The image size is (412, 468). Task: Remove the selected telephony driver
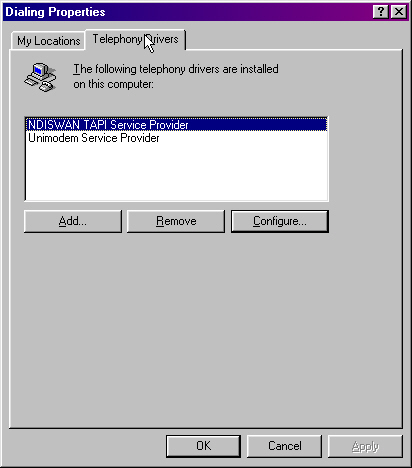pyautogui.click(x=176, y=221)
